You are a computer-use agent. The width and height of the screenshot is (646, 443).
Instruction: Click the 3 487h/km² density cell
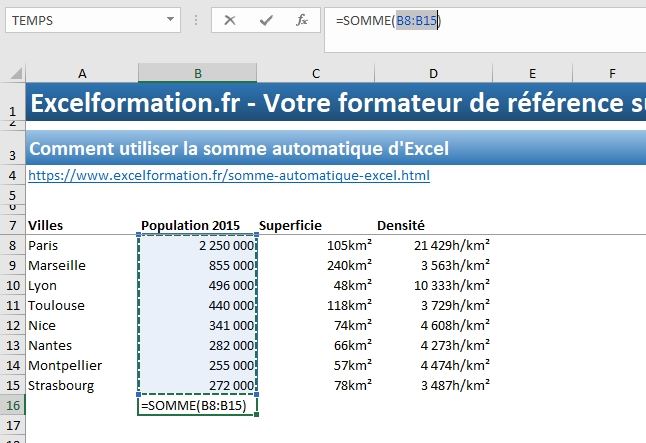pos(433,385)
